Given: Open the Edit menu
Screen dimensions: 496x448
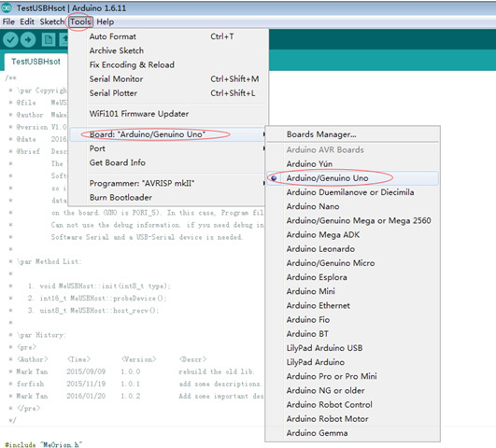Looking at the screenshot, I should click(x=27, y=21).
